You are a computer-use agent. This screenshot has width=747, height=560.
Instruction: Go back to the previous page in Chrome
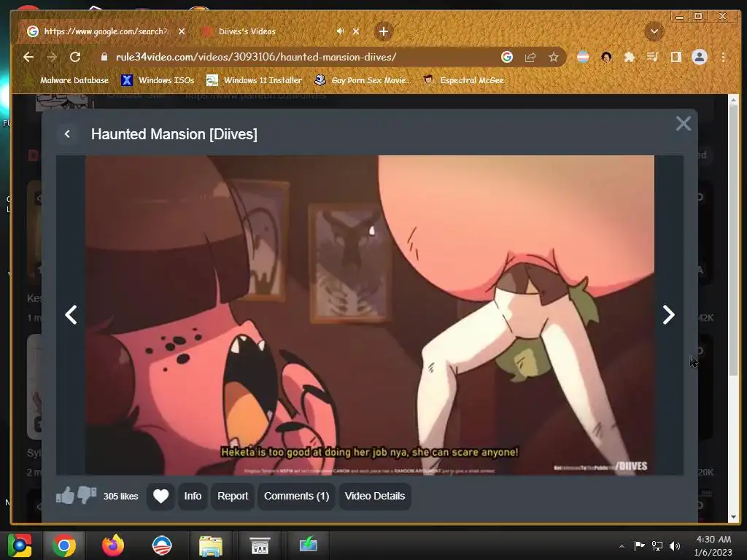pyautogui.click(x=28, y=57)
